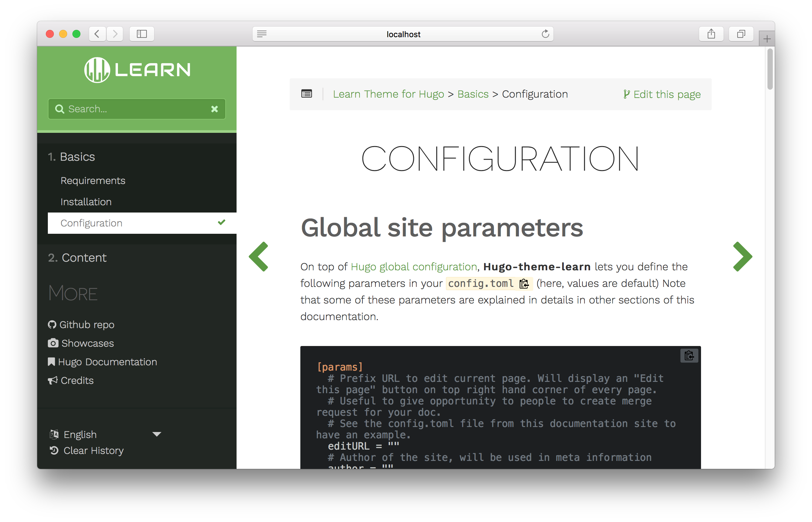
Task: Open the Installation menu item
Action: coord(86,202)
